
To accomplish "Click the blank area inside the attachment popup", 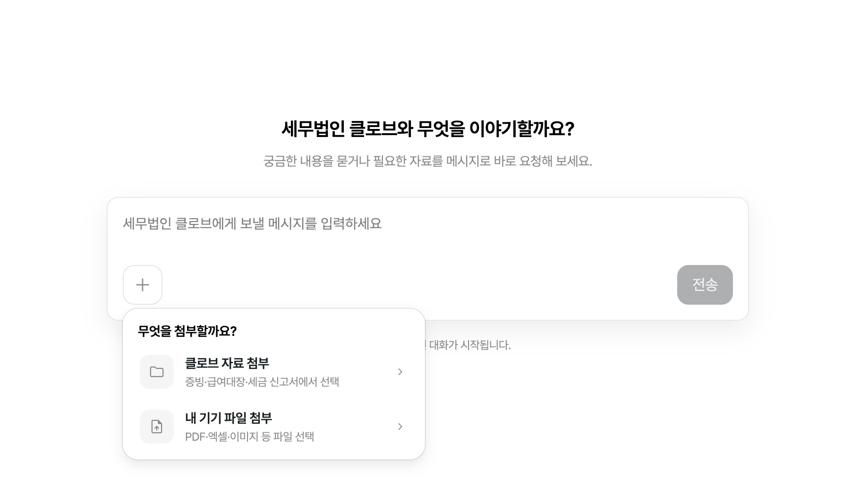I will pyautogui.click(x=331, y=331).
